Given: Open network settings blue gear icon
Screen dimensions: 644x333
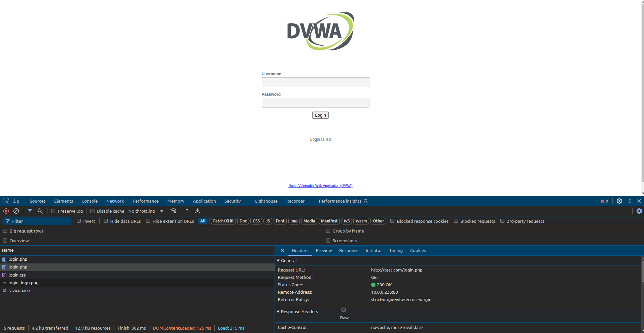Looking at the screenshot, I should point(639,211).
